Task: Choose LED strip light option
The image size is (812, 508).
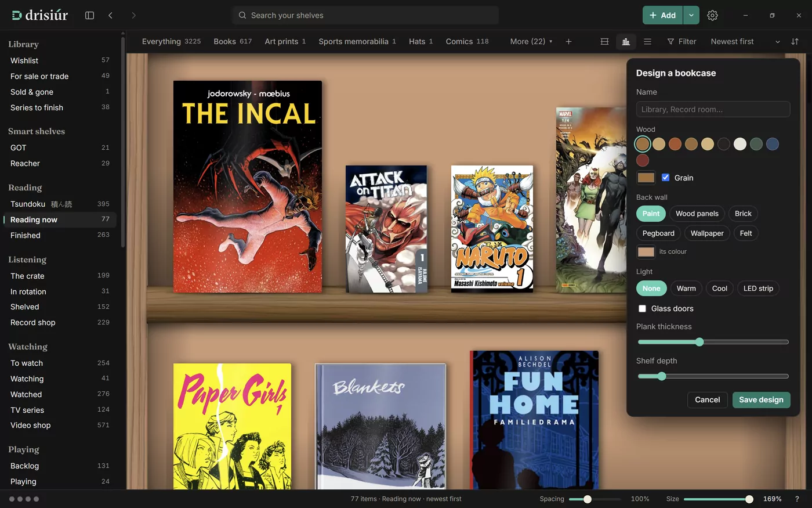Action: 758,289
